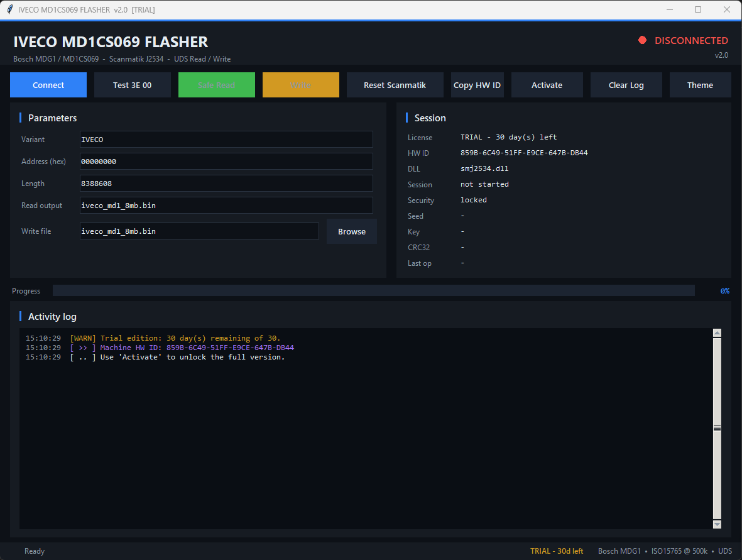
Task: Select the "Use 'Activate' to unlock" log line
Action: point(155,357)
